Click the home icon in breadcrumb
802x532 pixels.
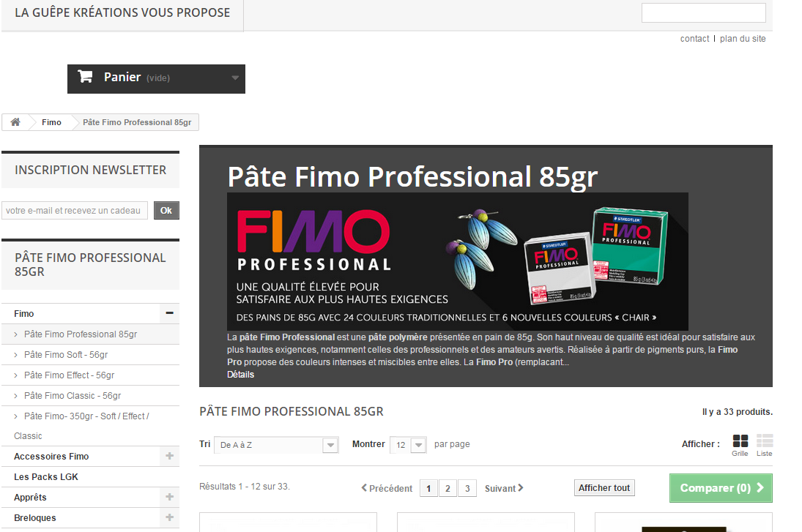[x=15, y=122]
